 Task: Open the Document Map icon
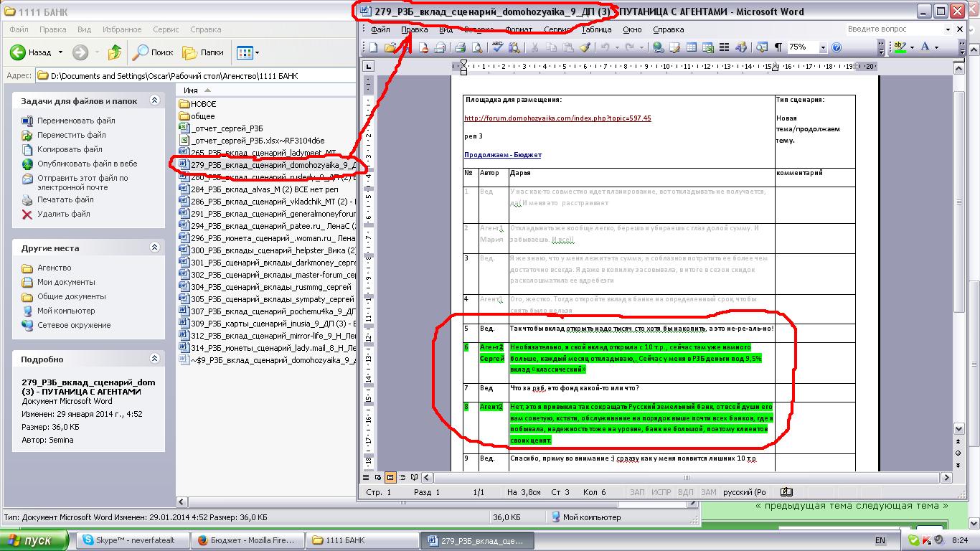coord(762,47)
